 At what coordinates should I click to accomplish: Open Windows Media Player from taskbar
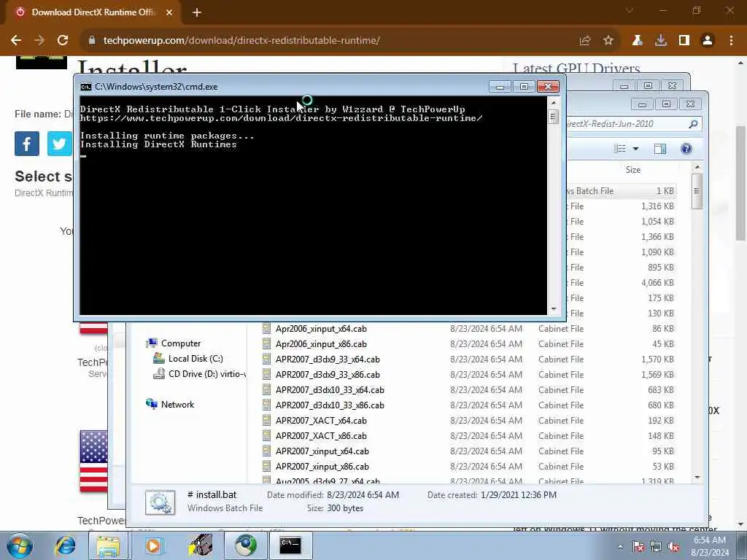tap(153, 545)
